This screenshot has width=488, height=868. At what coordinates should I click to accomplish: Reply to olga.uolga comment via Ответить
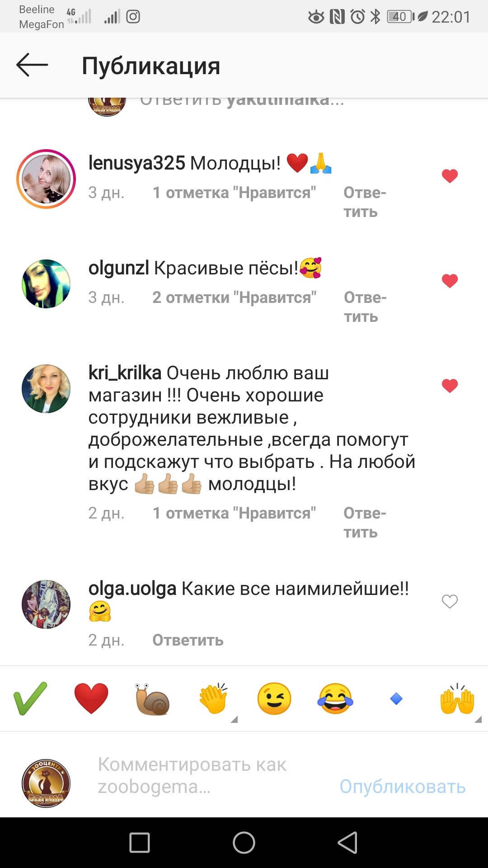[x=188, y=640]
